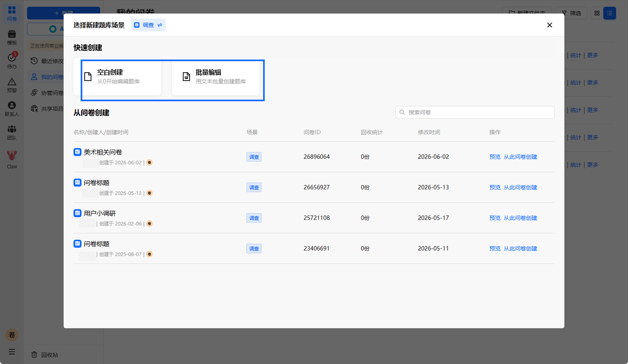Open 最近修改 in the background navigation
Screen dimensions: 628x364
pos(47,61)
